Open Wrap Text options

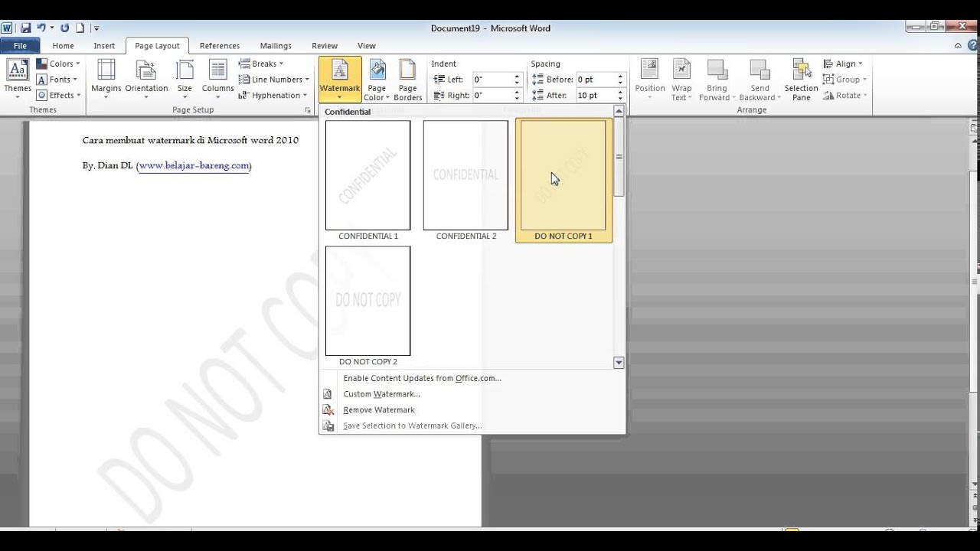pyautogui.click(x=681, y=79)
